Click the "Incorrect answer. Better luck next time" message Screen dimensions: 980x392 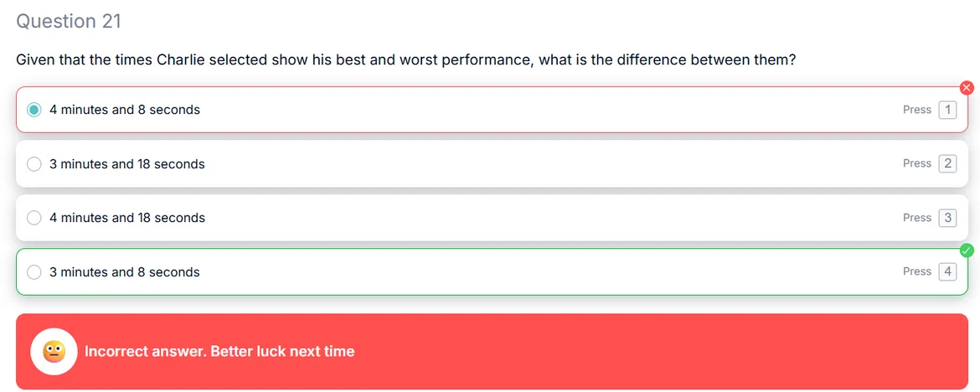coord(219,351)
